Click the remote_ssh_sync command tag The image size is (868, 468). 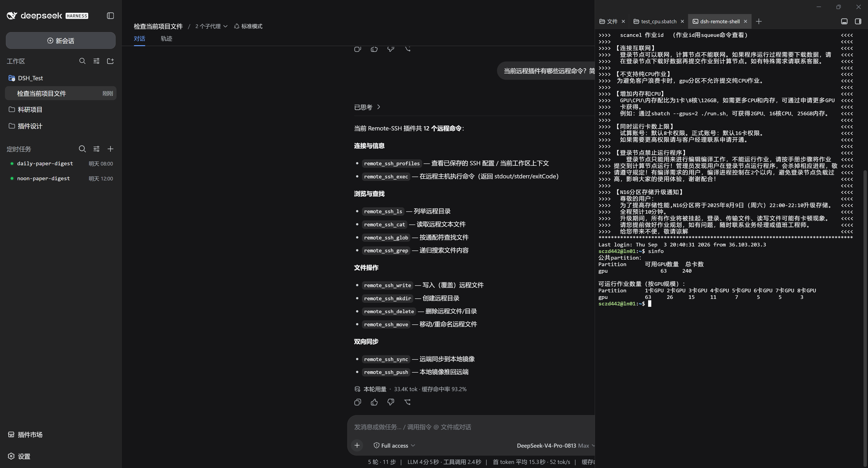[386, 359]
